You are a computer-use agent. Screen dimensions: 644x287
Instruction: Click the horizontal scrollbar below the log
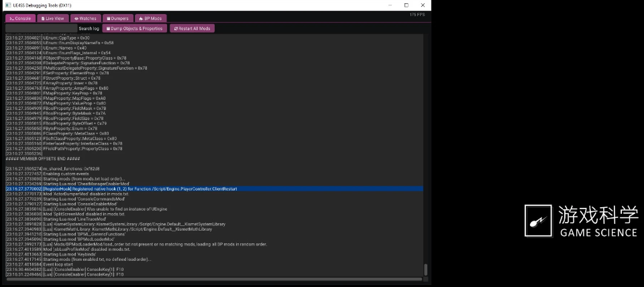tap(215, 279)
